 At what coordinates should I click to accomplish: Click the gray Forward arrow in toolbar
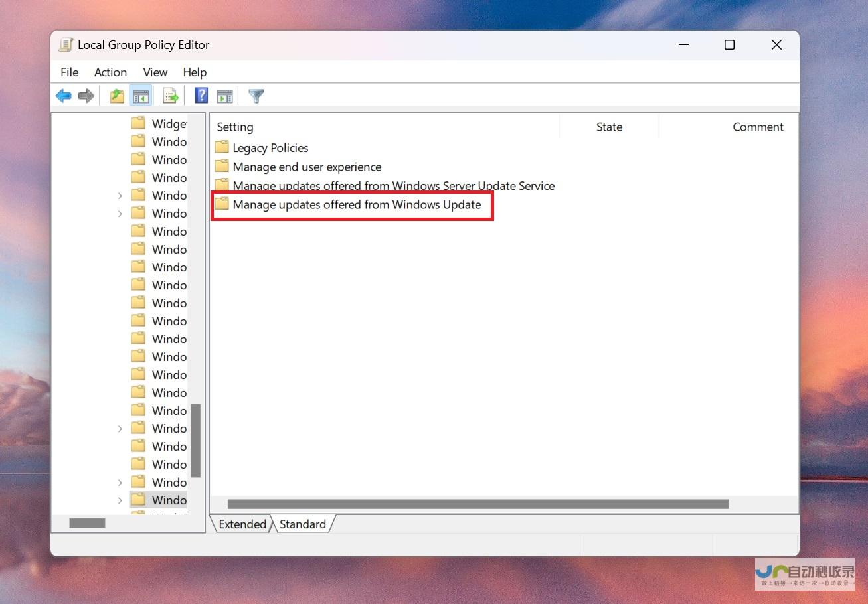coord(86,96)
